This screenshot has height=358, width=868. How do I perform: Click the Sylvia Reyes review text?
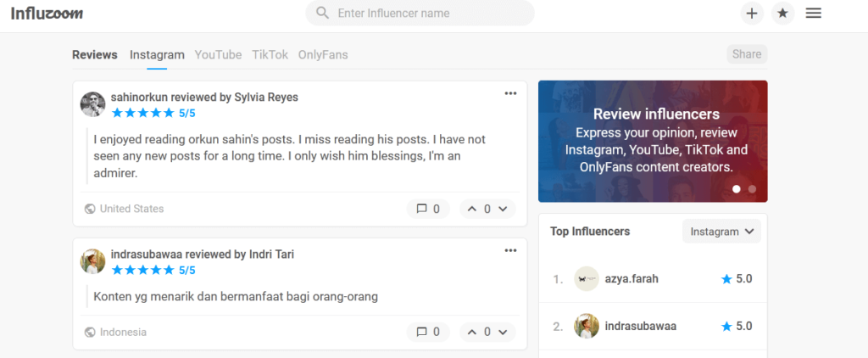pos(290,156)
